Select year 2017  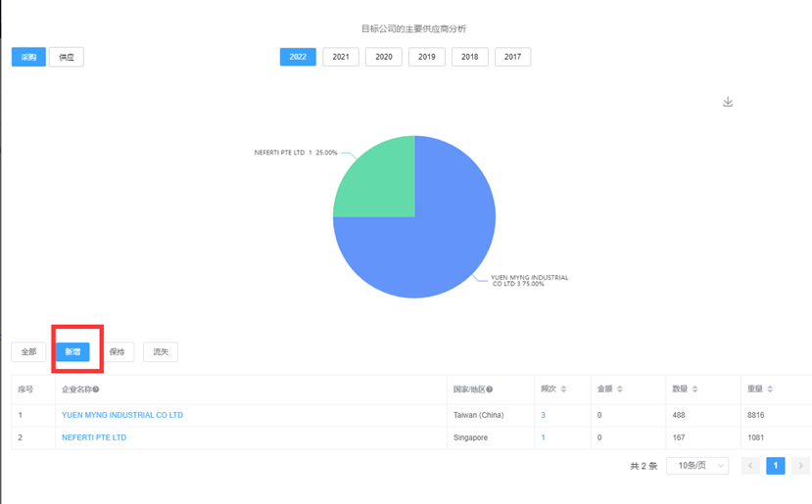[512, 57]
